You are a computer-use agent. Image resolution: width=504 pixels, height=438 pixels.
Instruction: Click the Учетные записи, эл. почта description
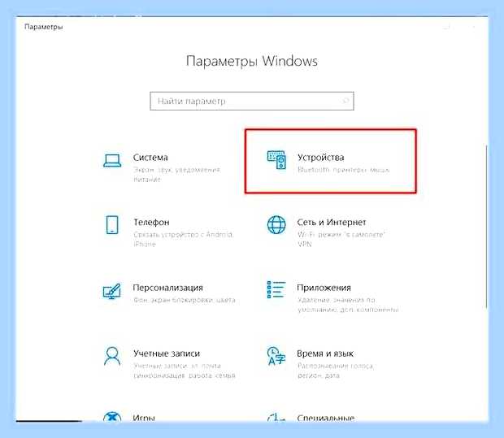pyautogui.click(x=185, y=371)
